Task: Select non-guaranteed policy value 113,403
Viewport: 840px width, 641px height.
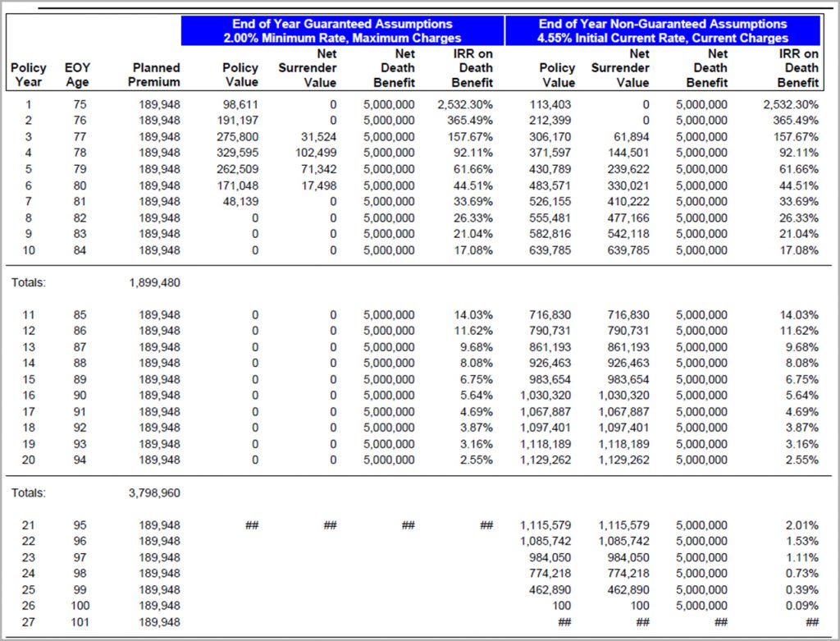Action: [550, 104]
